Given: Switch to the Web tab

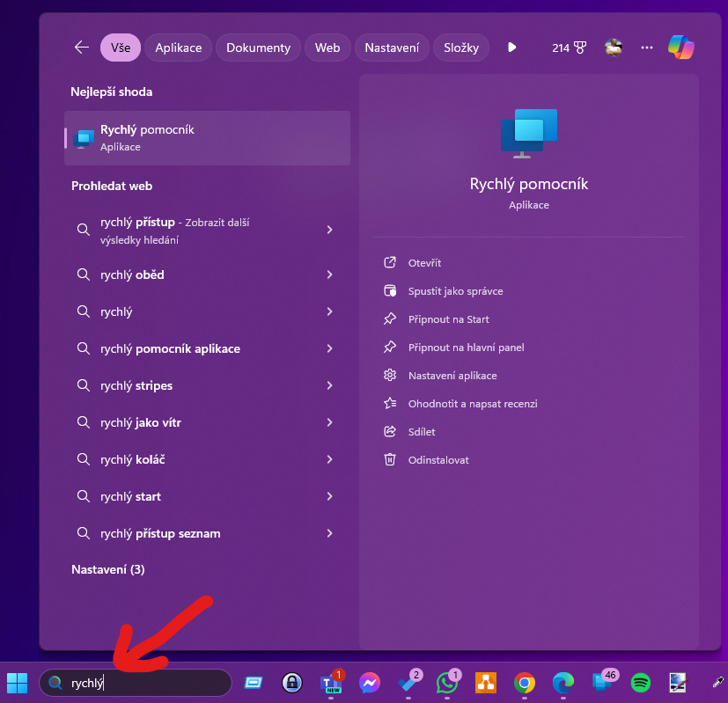Looking at the screenshot, I should (327, 48).
